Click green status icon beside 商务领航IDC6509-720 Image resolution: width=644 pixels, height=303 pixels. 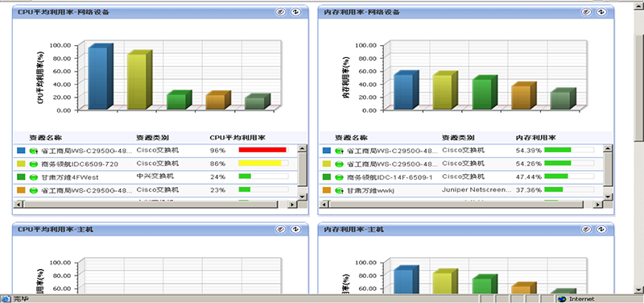coord(34,164)
